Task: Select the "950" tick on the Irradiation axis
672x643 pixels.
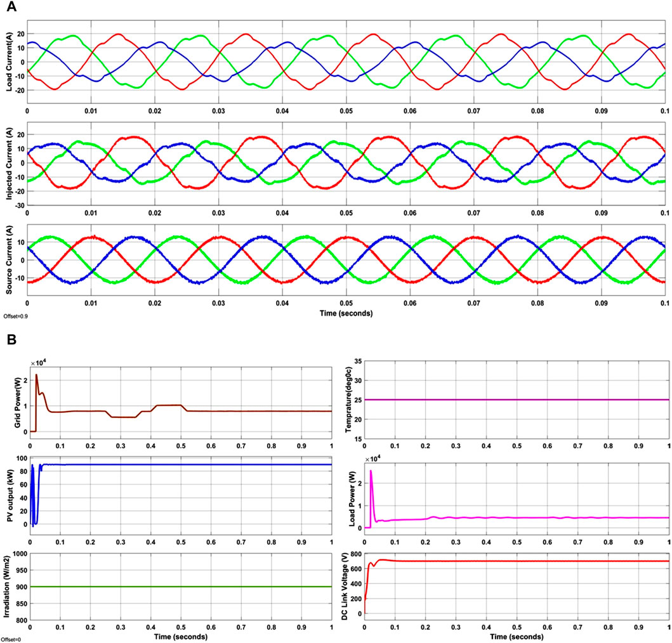Action: point(22,570)
